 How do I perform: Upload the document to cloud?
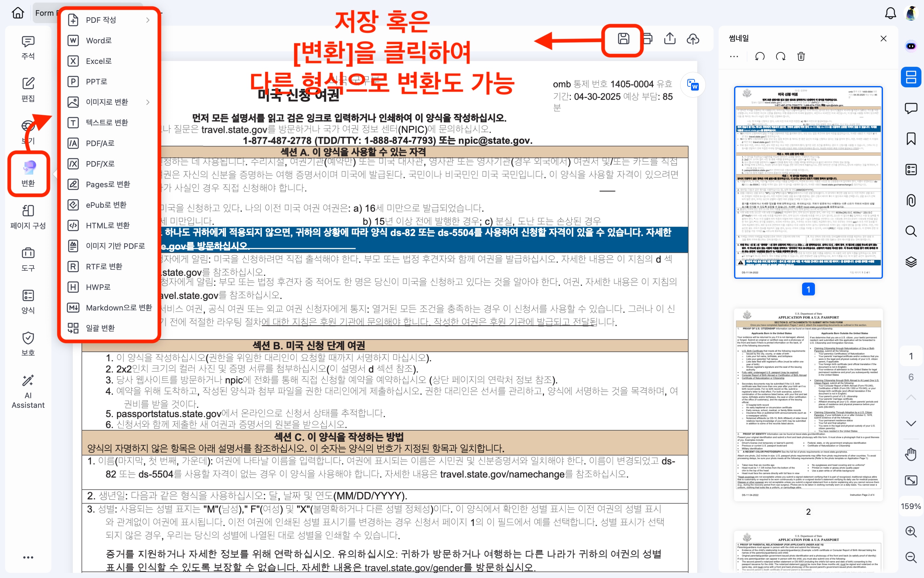point(693,39)
